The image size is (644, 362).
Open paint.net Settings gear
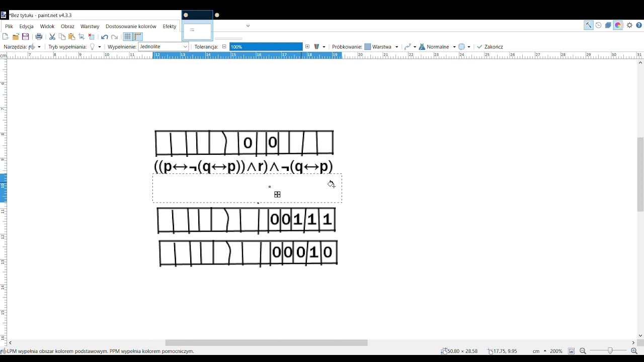(x=629, y=25)
